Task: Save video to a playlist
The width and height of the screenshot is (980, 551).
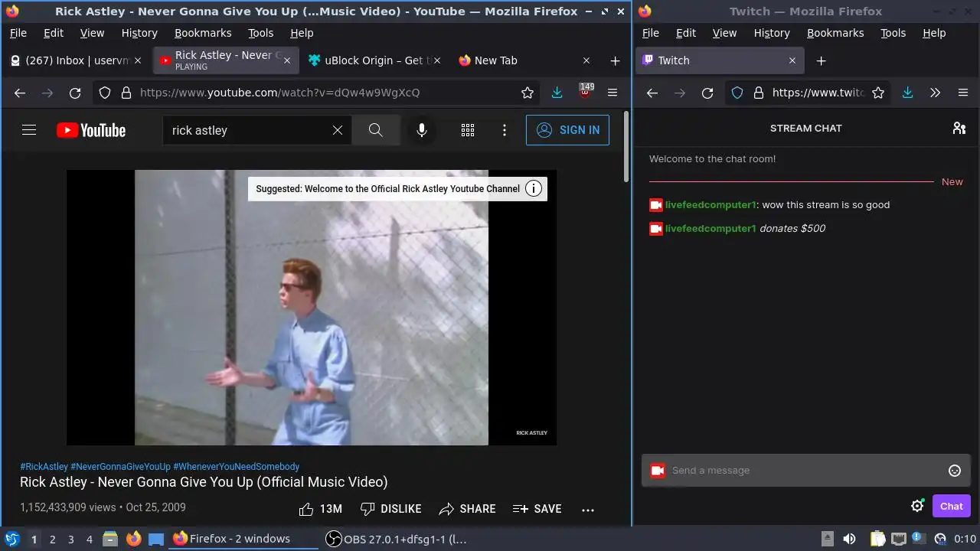Action: point(537,509)
